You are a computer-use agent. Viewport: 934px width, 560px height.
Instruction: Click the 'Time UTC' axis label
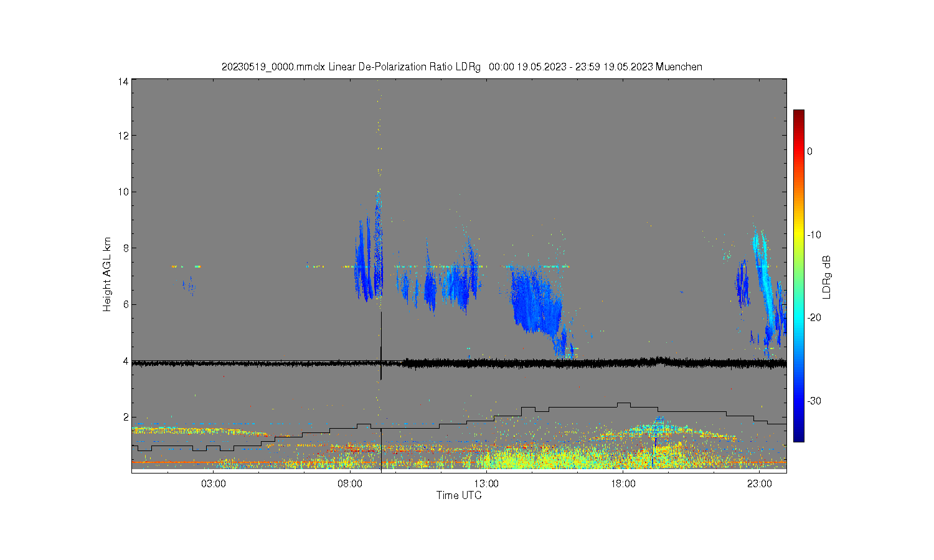pyautogui.click(x=459, y=495)
